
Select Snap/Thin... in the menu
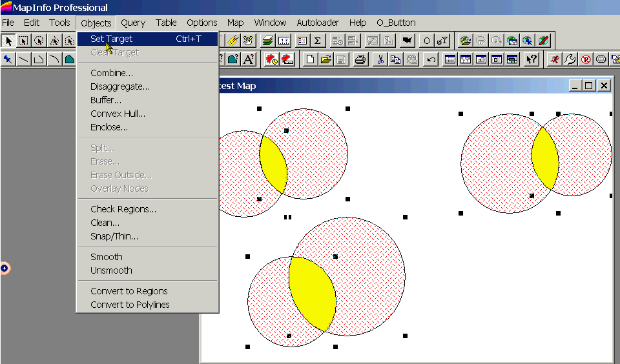[114, 236]
